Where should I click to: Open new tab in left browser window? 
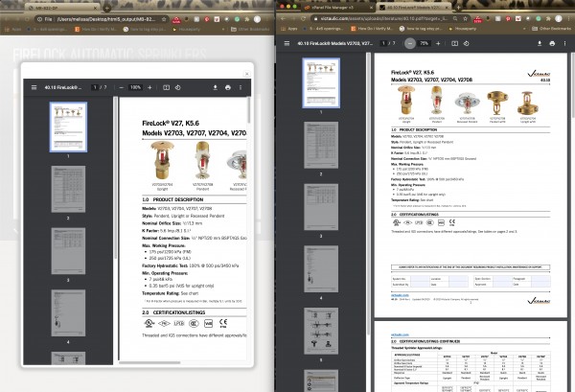tap(107, 8)
